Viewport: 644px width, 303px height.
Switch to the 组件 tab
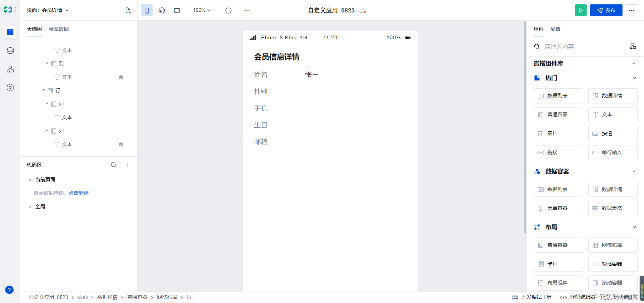pyautogui.click(x=539, y=29)
